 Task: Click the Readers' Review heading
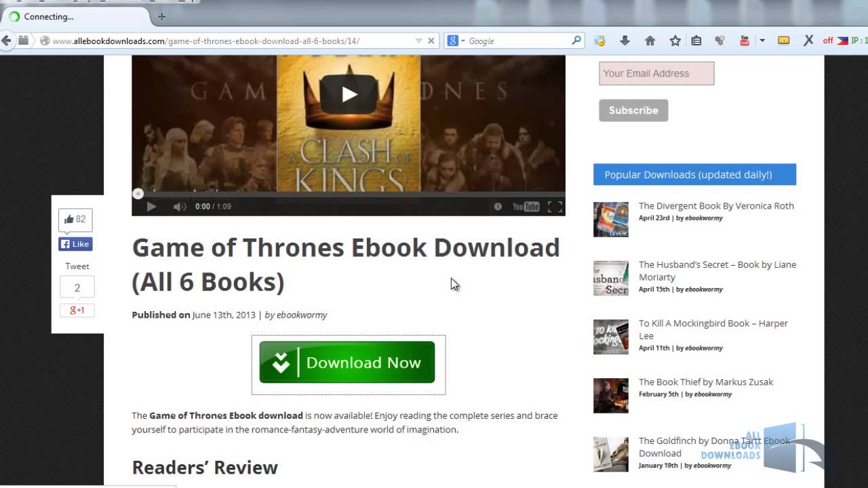205,468
